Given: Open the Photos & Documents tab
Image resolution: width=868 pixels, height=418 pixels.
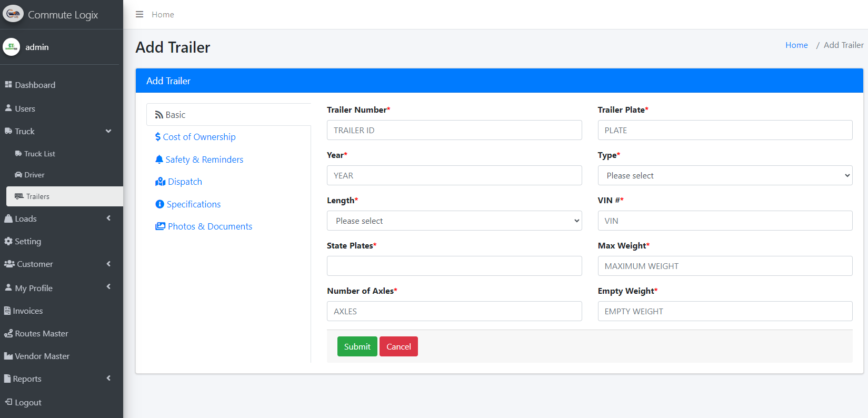Looking at the screenshot, I should [x=209, y=226].
